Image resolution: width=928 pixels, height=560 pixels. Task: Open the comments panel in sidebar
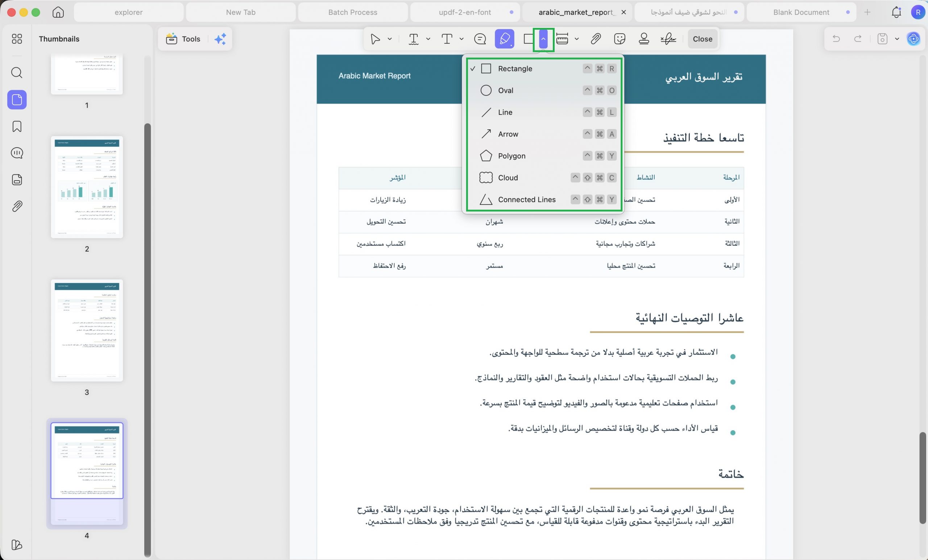(x=17, y=153)
